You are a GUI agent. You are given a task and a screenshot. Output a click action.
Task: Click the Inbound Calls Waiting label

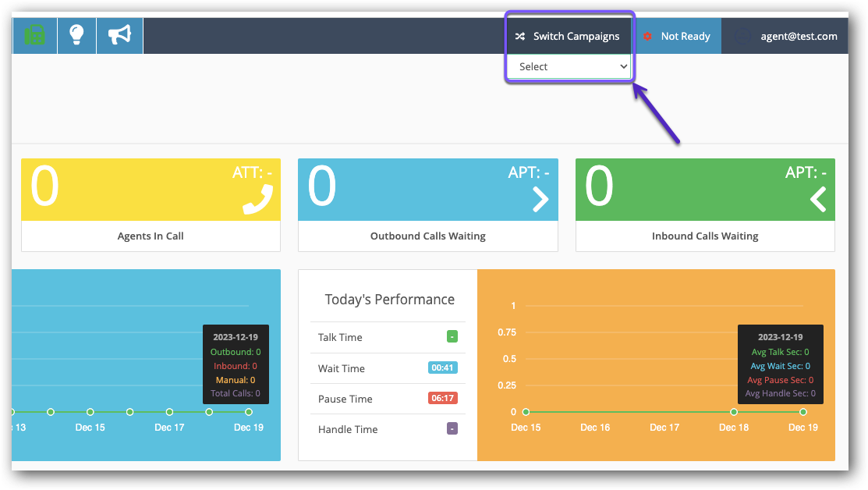705,236
